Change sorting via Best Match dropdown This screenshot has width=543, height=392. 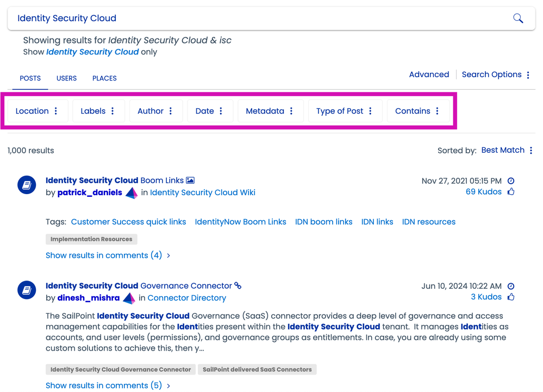click(507, 150)
